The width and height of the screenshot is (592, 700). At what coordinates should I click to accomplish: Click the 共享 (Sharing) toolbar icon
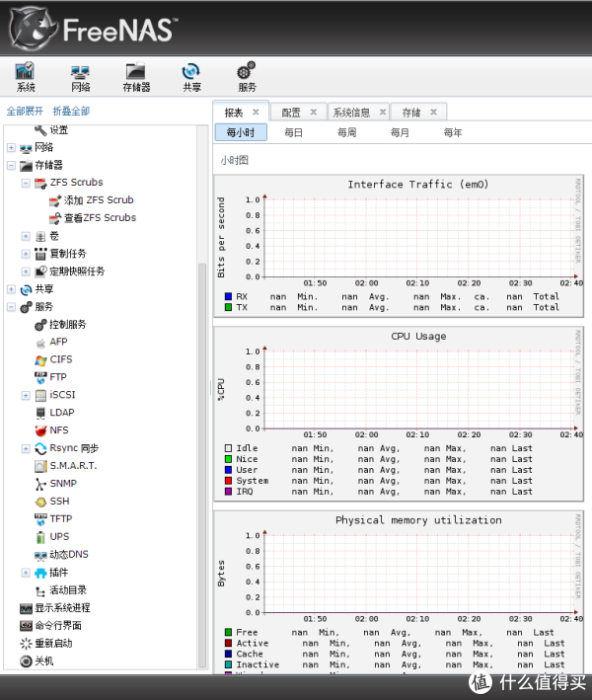[x=191, y=76]
